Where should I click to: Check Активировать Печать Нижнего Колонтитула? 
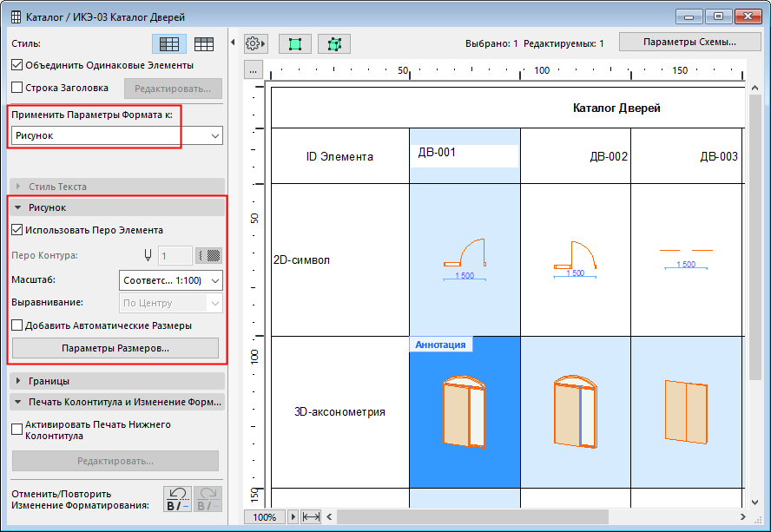(17, 430)
